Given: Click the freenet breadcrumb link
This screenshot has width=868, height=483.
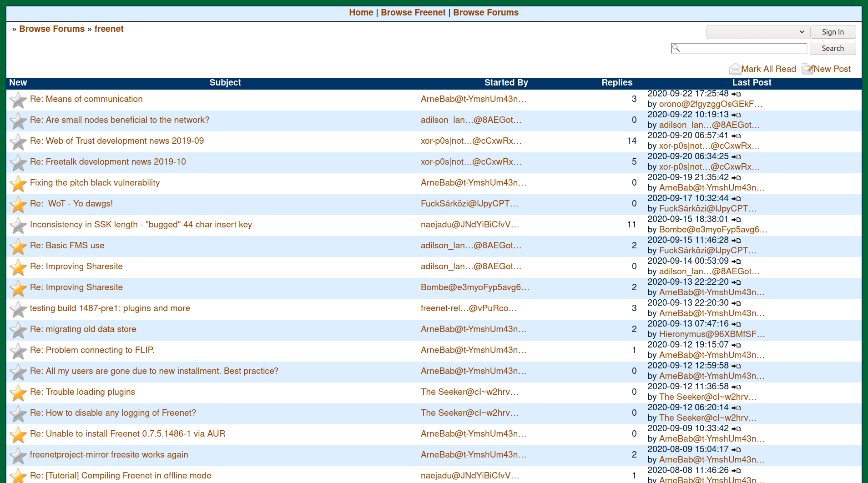Looking at the screenshot, I should (x=109, y=29).
